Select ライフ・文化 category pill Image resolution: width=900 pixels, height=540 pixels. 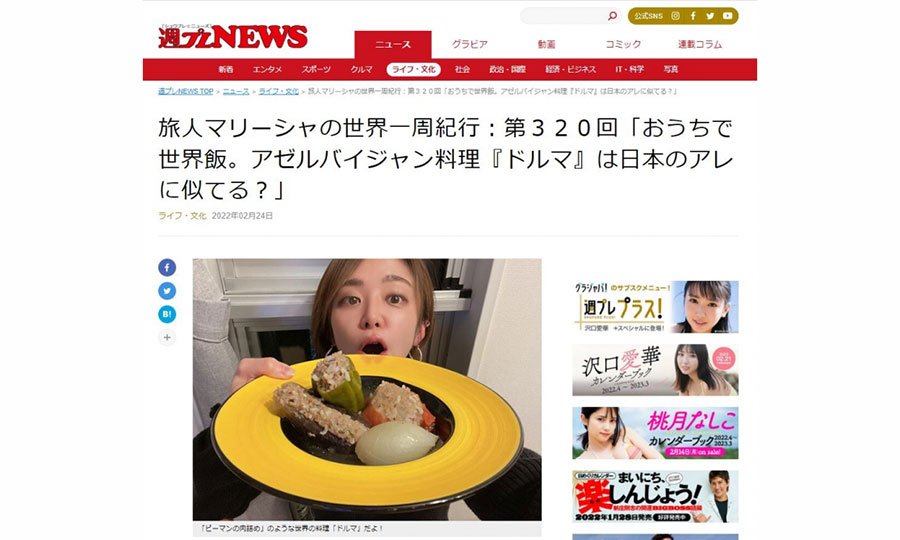413,69
